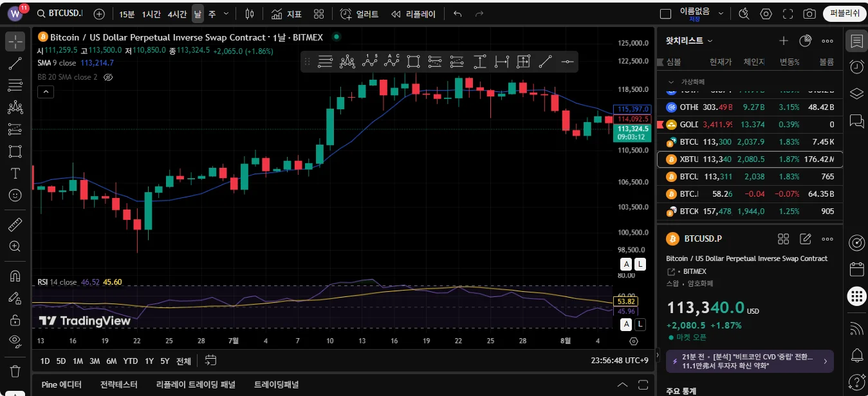Open the alerts alarm clock icon
The height and width of the screenshot is (396, 868).
[x=856, y=67]
